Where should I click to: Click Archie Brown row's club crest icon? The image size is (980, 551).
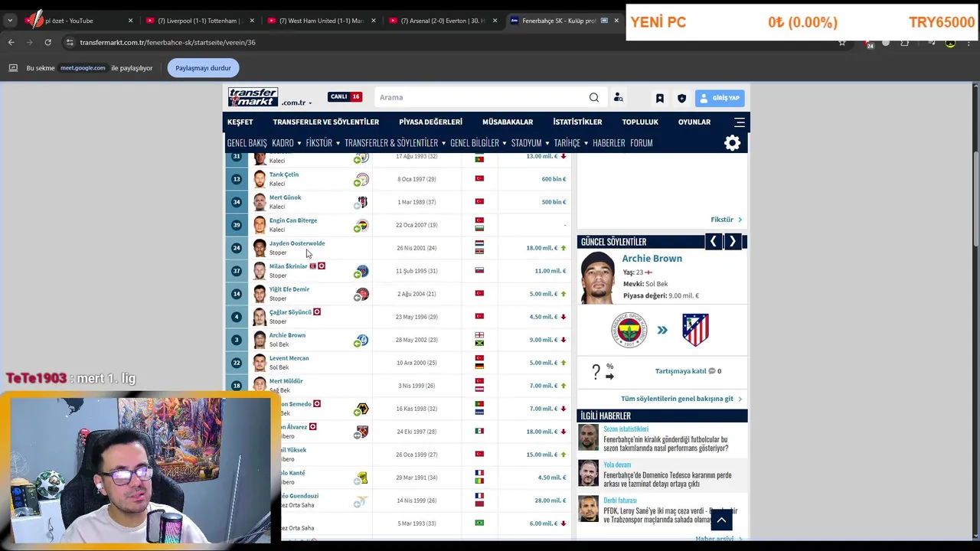point(362,340)
